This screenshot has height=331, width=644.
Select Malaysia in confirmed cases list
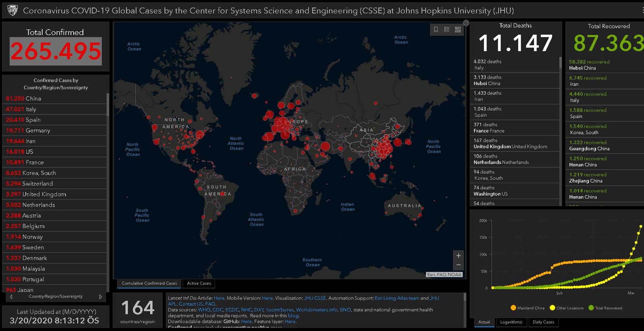pyautogui.click(x=54, y=269)
